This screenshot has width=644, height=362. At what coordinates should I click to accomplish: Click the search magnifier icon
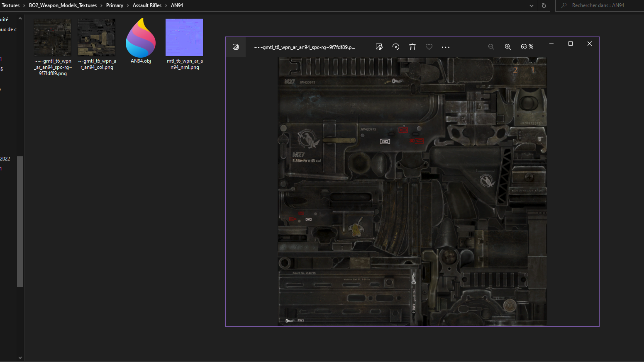pos(564,5)
